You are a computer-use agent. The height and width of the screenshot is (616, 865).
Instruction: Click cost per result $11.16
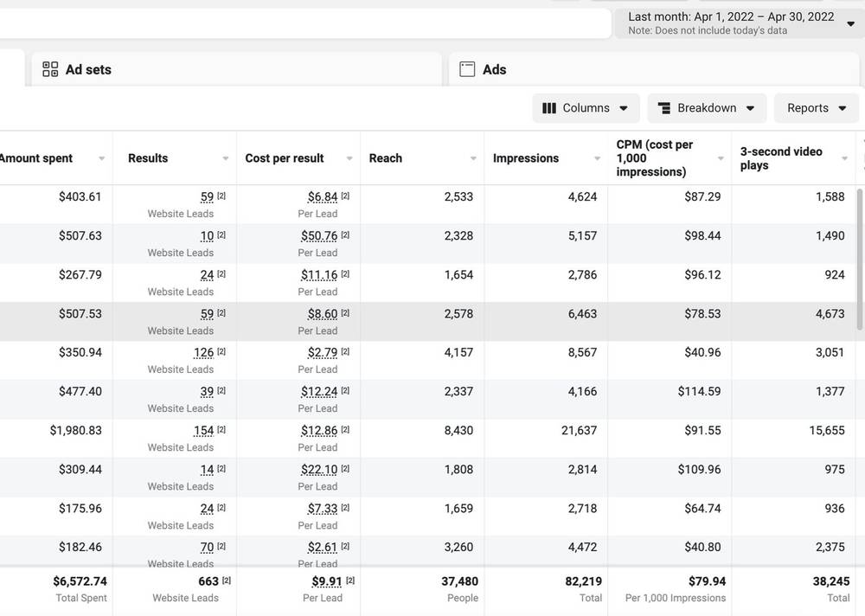tap(319, 275)
